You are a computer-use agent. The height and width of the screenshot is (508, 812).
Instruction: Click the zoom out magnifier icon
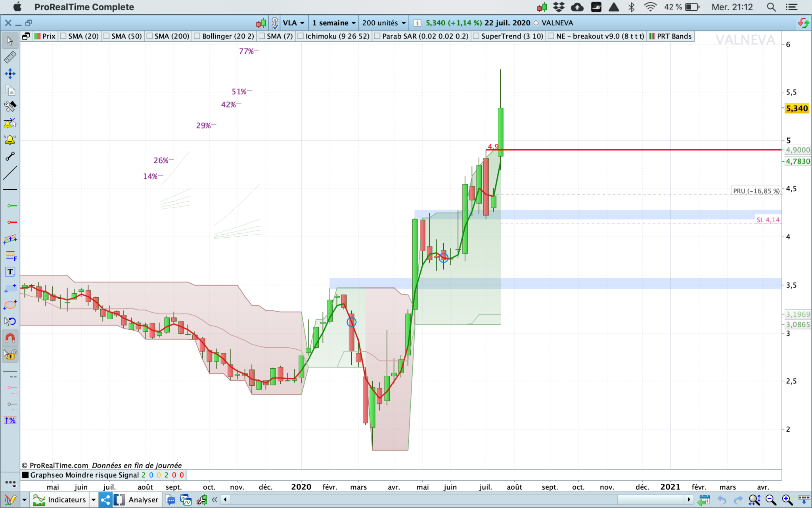(770, 500)
